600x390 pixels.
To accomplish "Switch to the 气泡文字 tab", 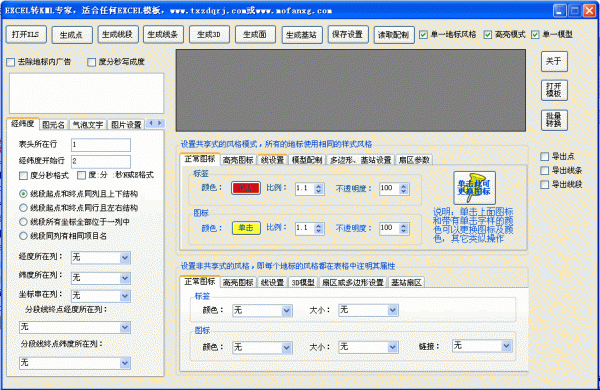I will 88,124.
